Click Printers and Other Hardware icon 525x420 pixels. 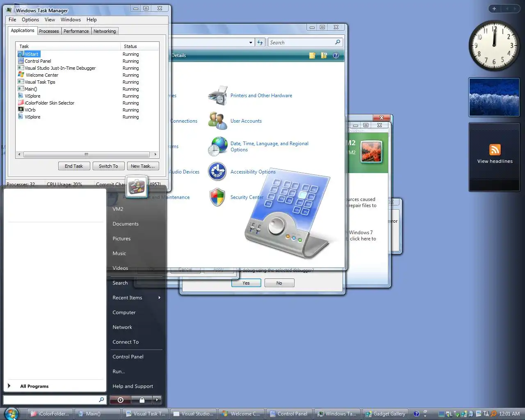[x=217, y=96]
